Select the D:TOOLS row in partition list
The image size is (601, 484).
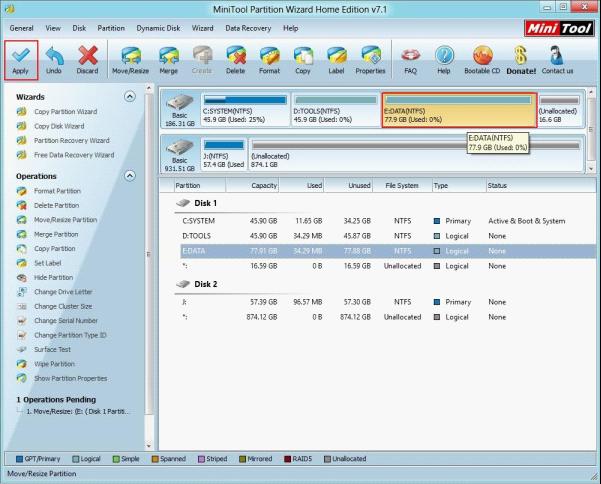(x=388, y=236)
